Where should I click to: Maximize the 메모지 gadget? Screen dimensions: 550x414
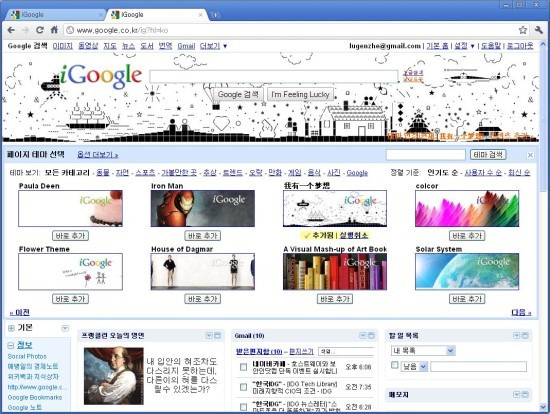tap(525, 395)
